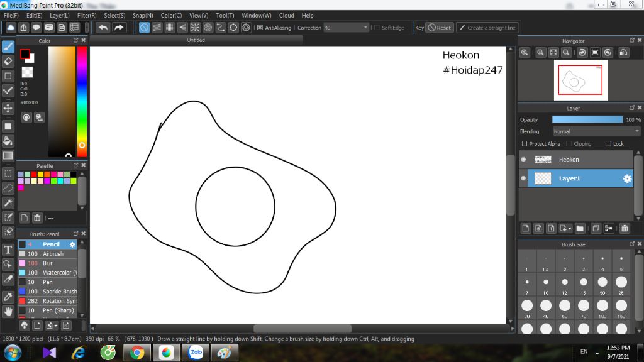644x362 pixels.
Task: Select the Eyedropper tool
Action: pos(8,296)
